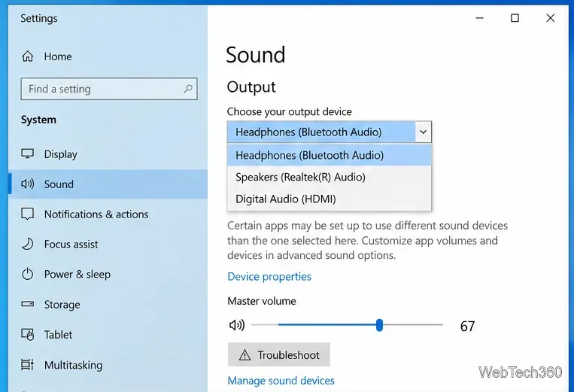Click the master volume value 67
The image size is (574, 392).
point(467,326)
